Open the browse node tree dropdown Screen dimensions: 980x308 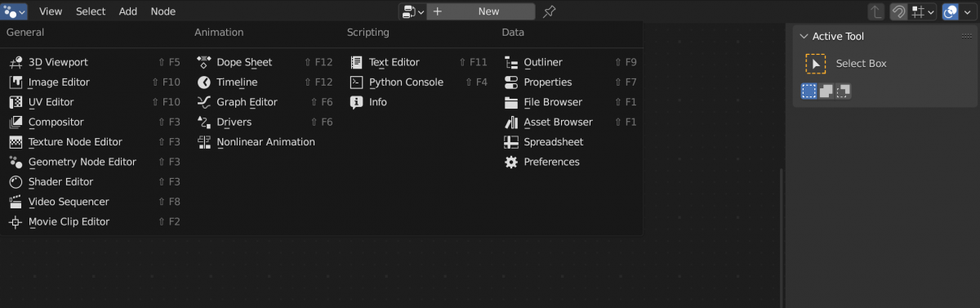click(x=412, y=11)
